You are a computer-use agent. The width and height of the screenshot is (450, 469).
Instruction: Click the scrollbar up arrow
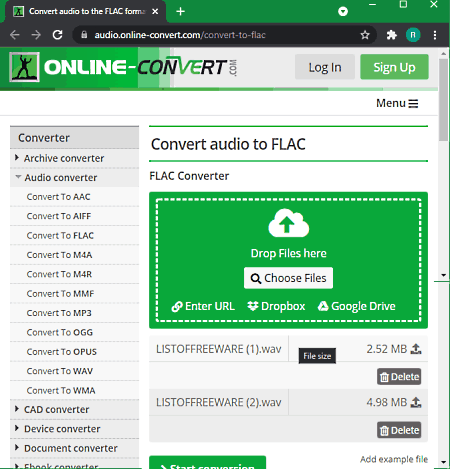[443, 53]
